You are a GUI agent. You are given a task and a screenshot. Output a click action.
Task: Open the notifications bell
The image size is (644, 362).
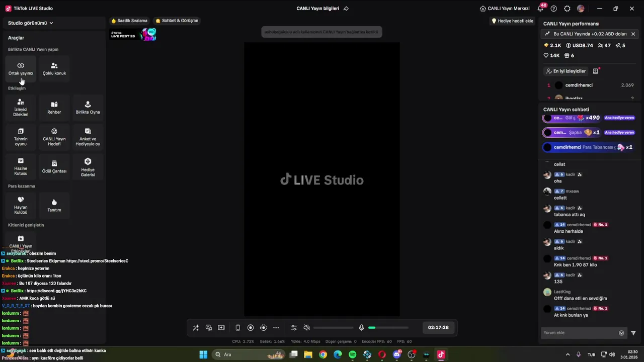pos(541,9)
